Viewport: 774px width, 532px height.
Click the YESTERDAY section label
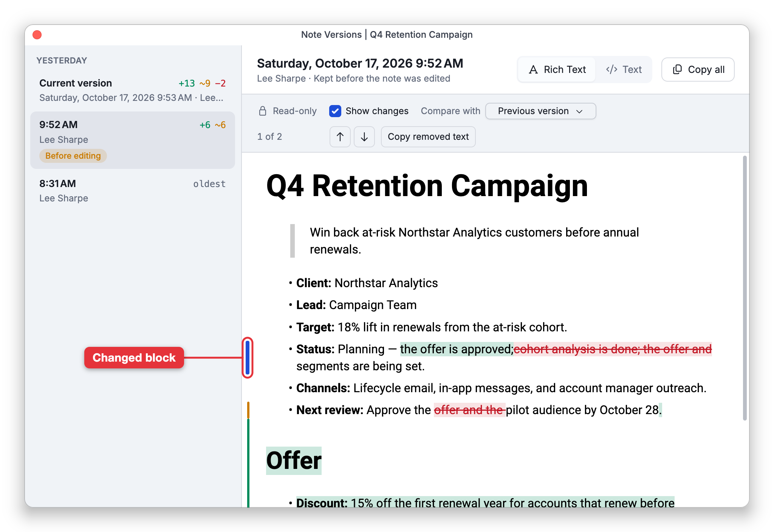[x=62, y=60]
